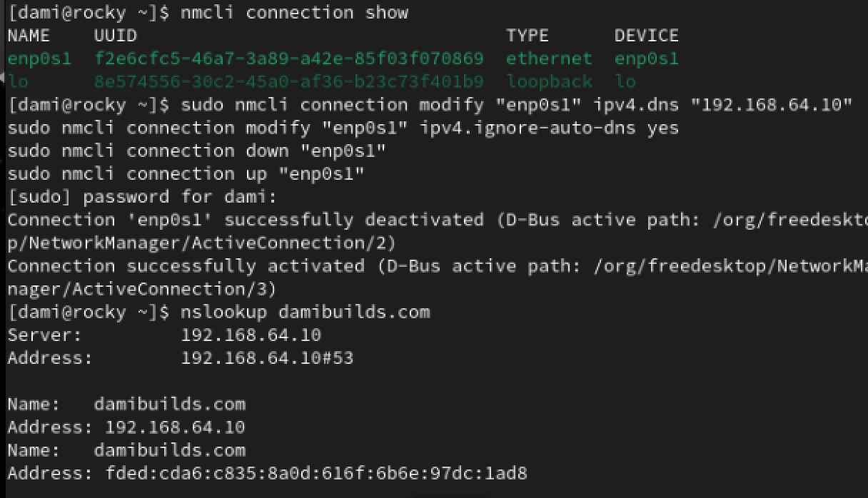Click the address 192.168.64.10#53
The height and width of the screenshot is (498, 868).
(267, 358)
